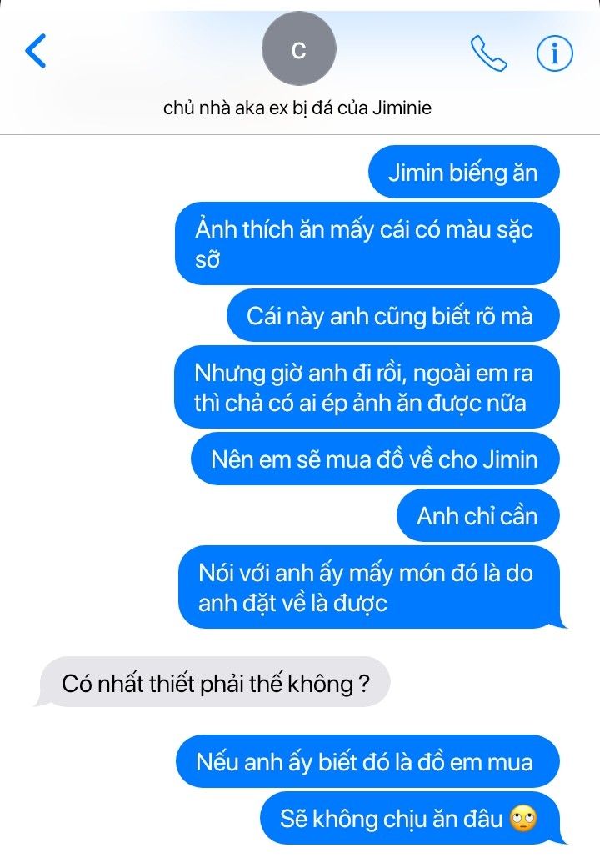Open contact name "chủ nhà aka ex bị đá của Jiminie"
Screen dimensions: 600x868
[x=297, y=108]
